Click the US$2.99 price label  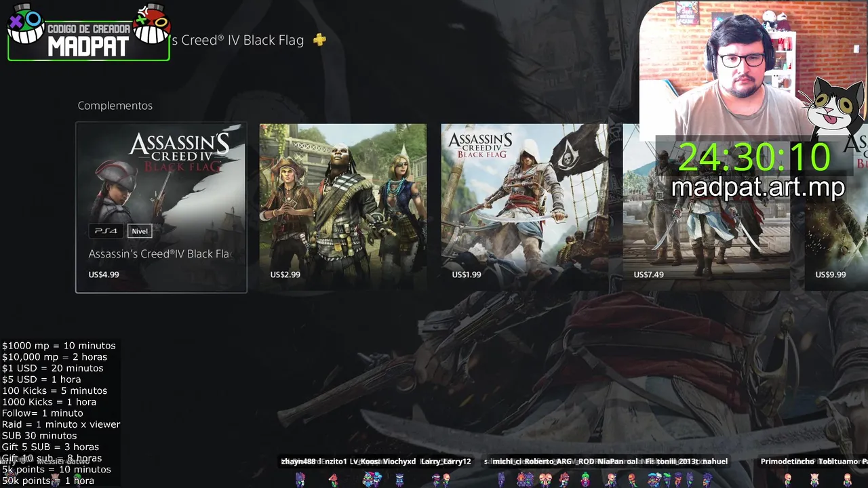[285, 274]
